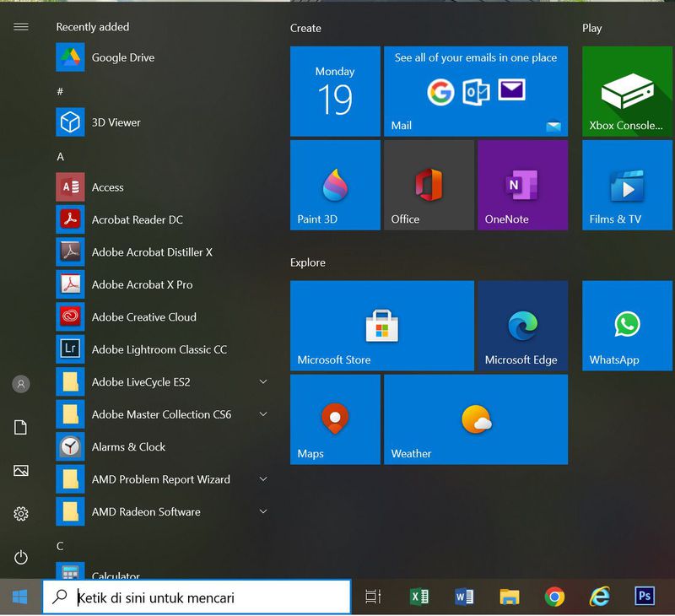The height and width of the screenshot is (616, 675).
Task: Open the Microsoft Store tile
Action: tap(381, 326)
